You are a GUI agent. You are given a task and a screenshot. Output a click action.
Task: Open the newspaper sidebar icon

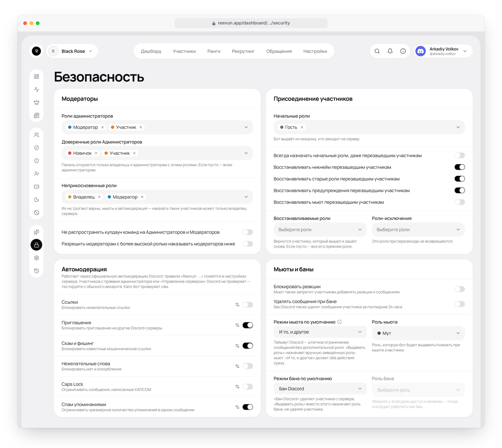[36, 115]
